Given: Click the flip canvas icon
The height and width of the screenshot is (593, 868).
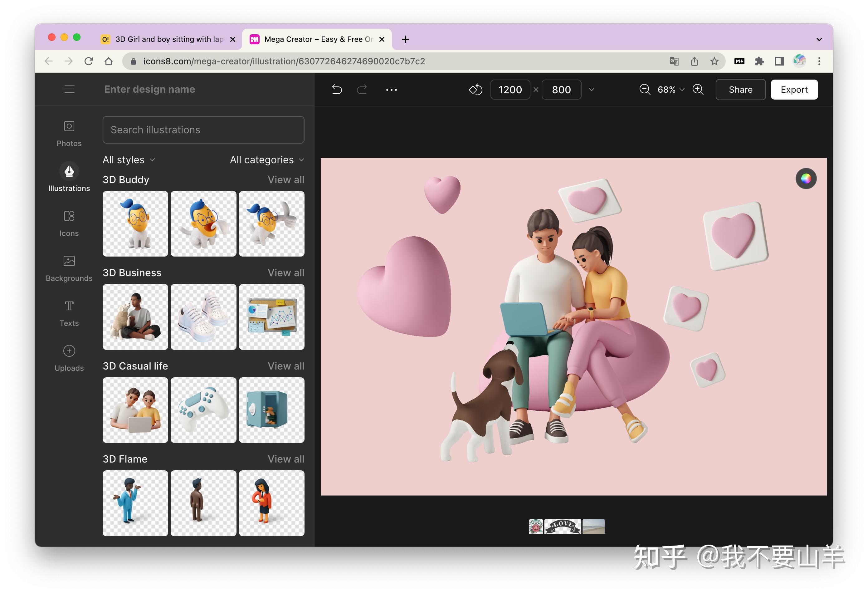Looking at the screenshot, I should point(475,89).
